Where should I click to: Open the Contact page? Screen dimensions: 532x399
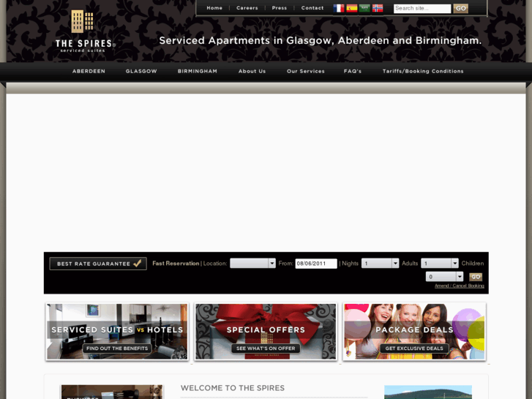(x=312, y=8)
